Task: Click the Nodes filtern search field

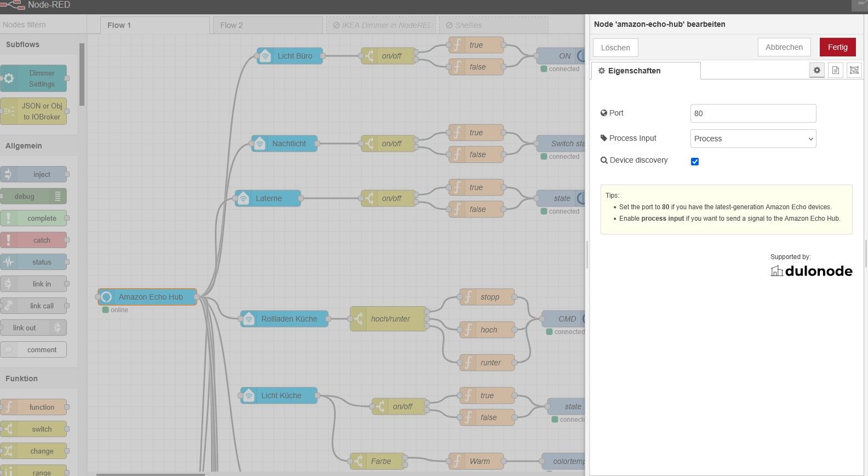Action: (43, 25)
